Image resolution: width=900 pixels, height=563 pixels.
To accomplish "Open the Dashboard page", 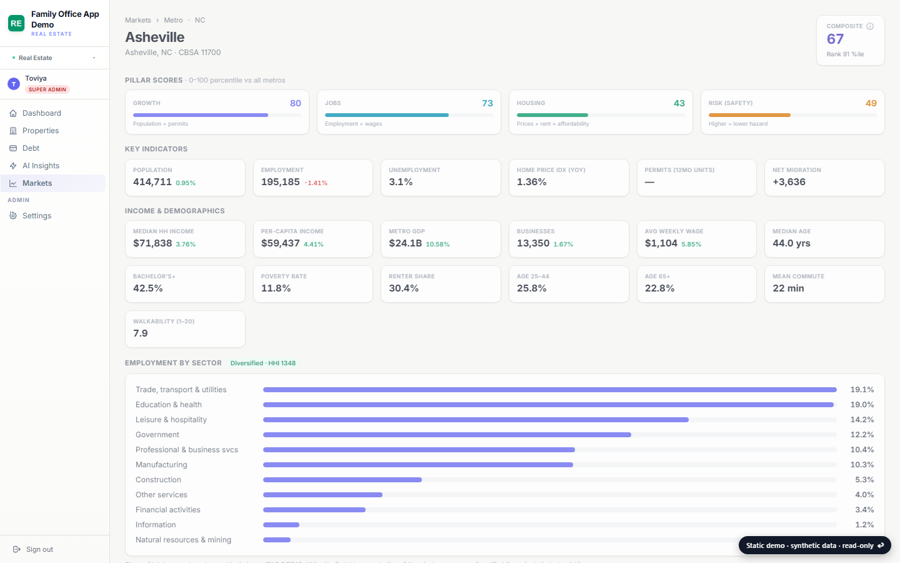I will (x=55, y=113).
